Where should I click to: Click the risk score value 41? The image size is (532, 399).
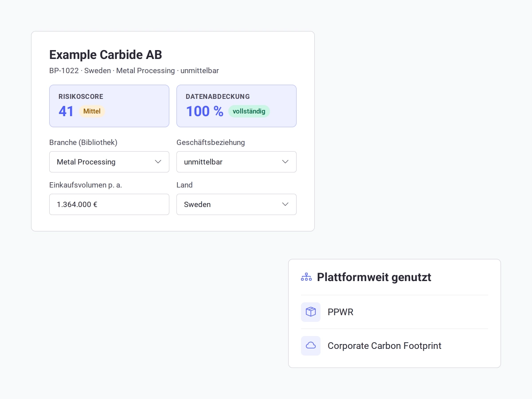tap(66, 111)
